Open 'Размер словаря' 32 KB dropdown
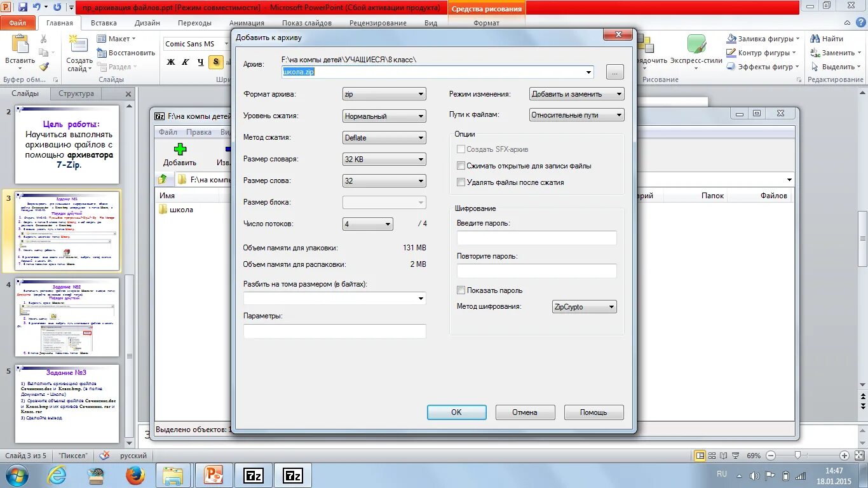 (x=384, y=159)
